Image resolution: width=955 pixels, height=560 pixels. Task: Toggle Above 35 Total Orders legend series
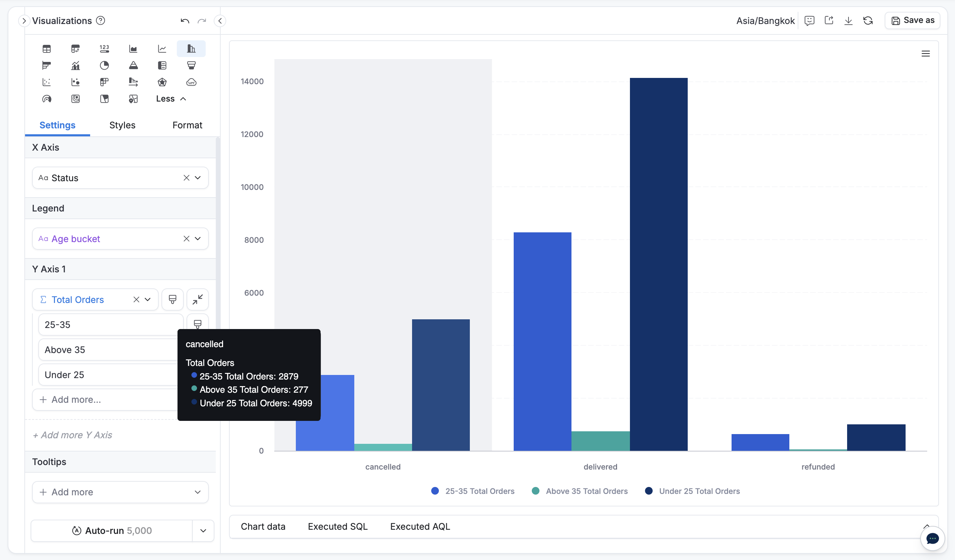580,491
